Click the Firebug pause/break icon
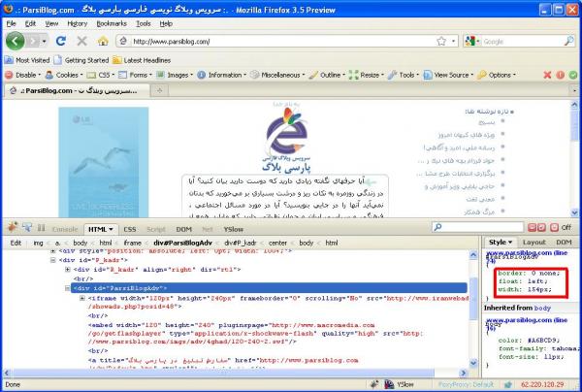Viewport: 582px width, 392px height. pyautogui.click(x=41, y=228)
